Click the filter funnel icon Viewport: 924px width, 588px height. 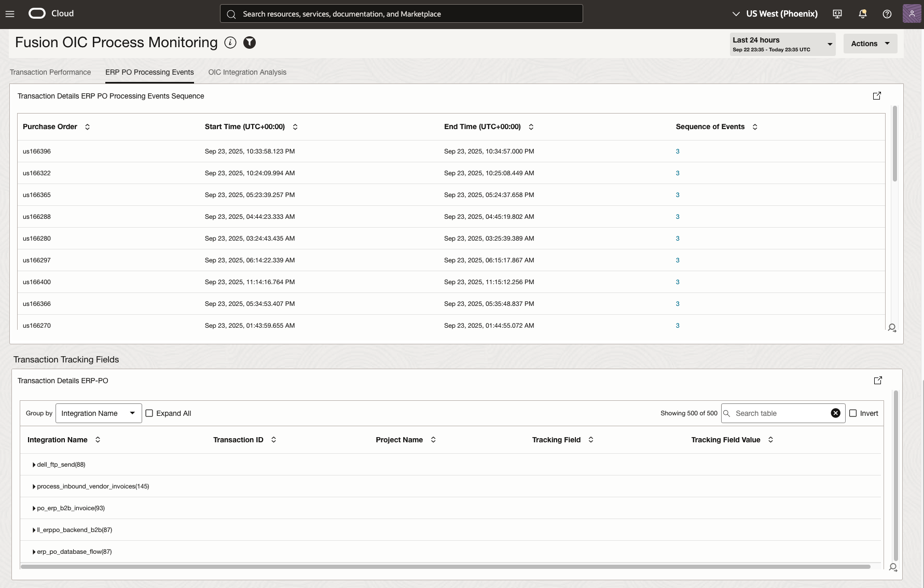[x=250, y=43]
